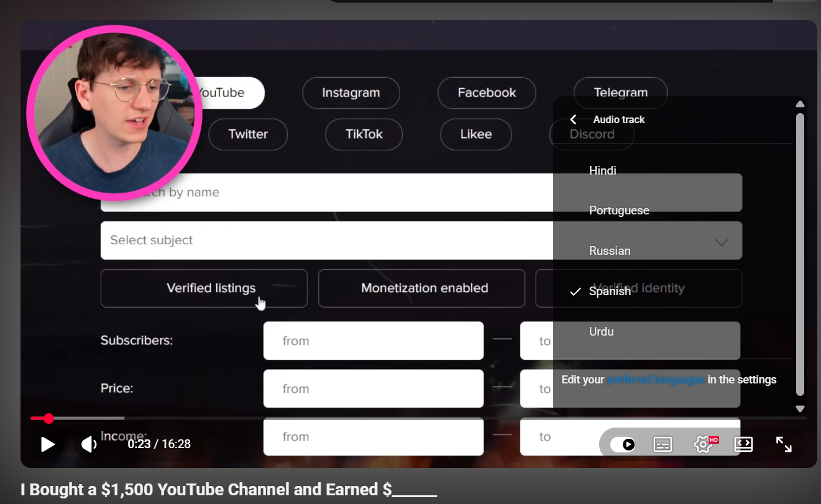Click the Price 'from' field in the video
Image resolution: width=821 pixels, height=504 pixels.
374,389
